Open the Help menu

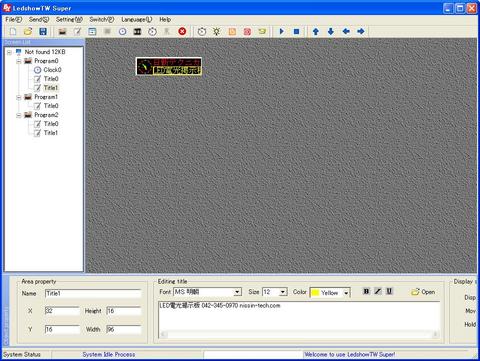click(165, 20)
